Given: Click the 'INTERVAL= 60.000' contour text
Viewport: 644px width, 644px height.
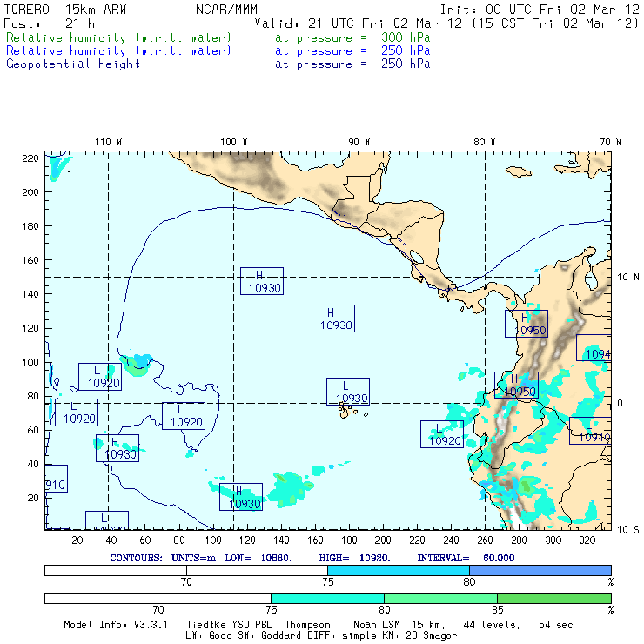Looking at the screenshot, I should 466,558.
